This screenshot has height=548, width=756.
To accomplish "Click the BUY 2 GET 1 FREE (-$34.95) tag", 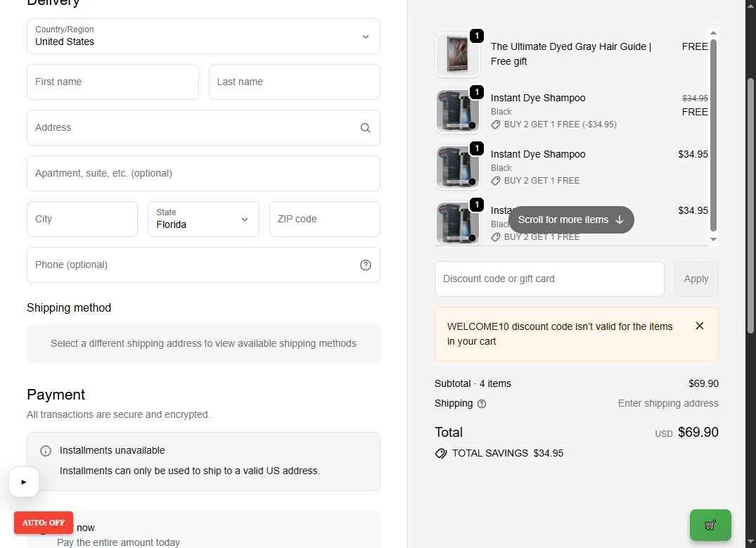I will pyautogui.click(x=553, y=125).
